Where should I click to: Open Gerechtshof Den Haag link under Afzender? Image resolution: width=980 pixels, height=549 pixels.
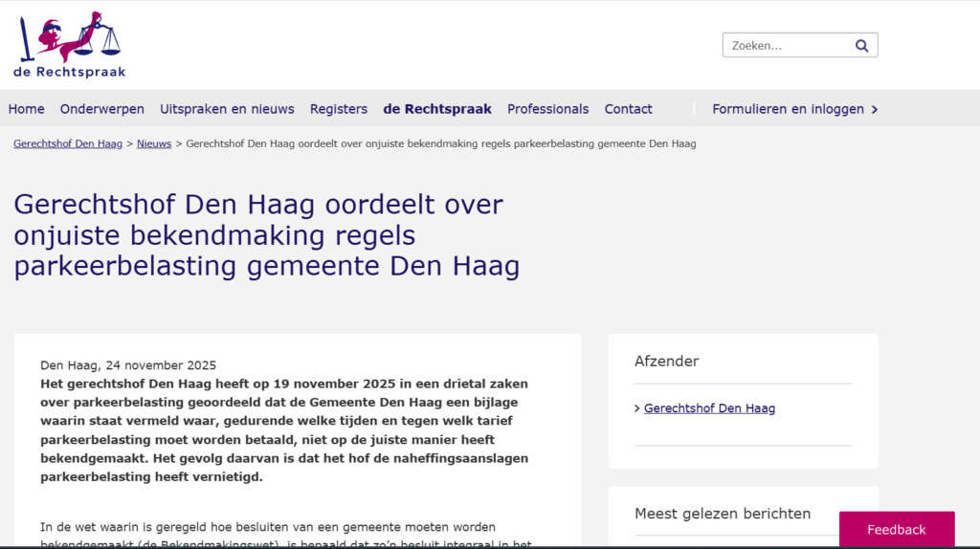[709, 408]
